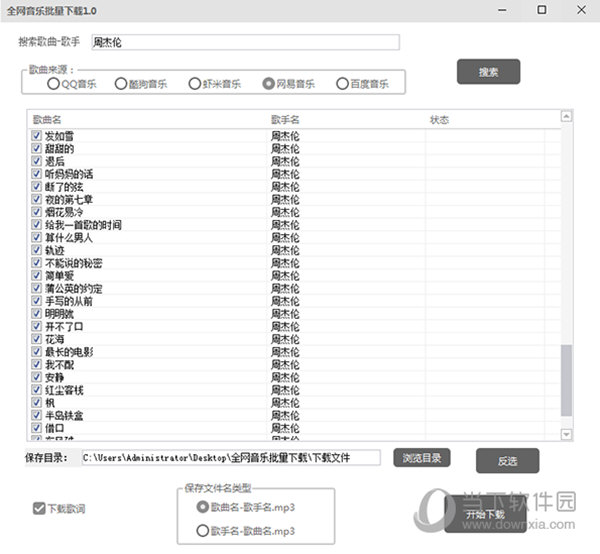
Task: Choose 百度音乐 as the song source
Action: (342, 83)
